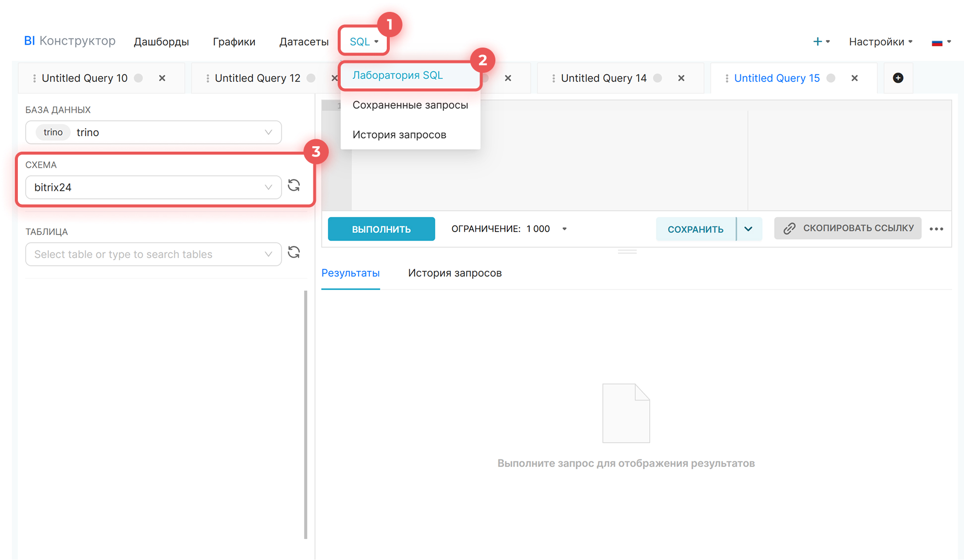
Task: Click СКОПИРОВАТЬ ССЫЛКУ button
Action: 847,228
